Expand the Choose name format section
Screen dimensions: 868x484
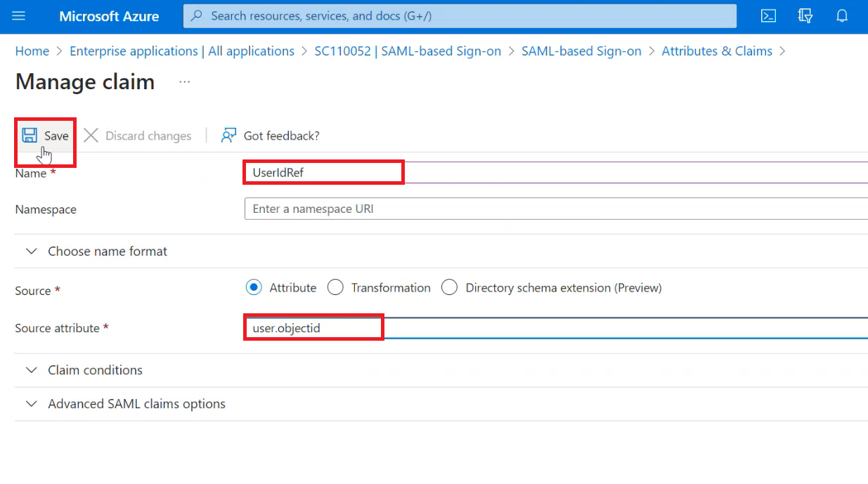click(x=32, y=251)
